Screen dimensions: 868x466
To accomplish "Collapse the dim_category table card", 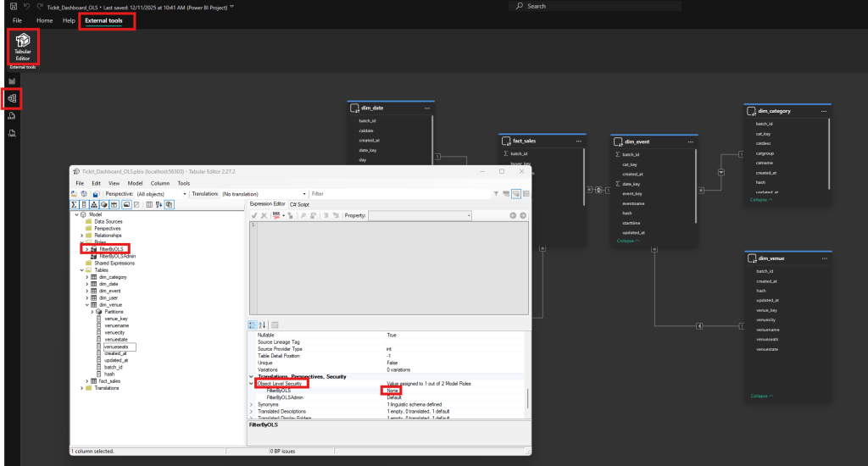I will (759, 199).
